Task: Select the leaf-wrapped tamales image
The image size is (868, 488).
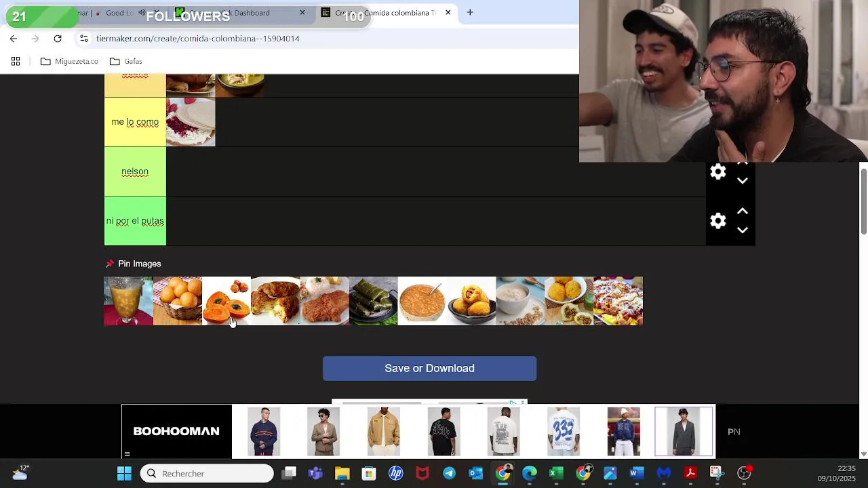Action: (x=374, y=301)
